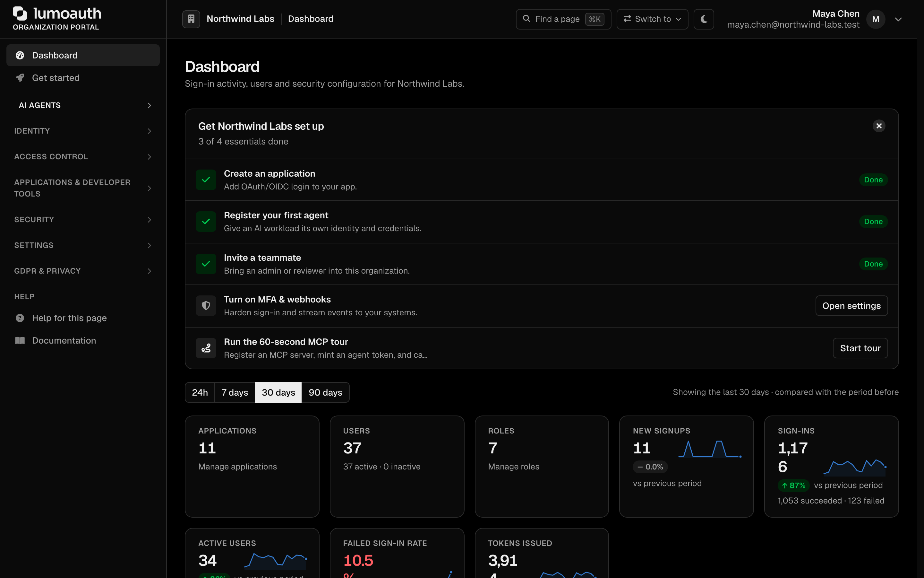The height and width of the screenshot is (578, 924).
Task: Click the Invite a teammate checkmark
Action: [x=206, y=264]
